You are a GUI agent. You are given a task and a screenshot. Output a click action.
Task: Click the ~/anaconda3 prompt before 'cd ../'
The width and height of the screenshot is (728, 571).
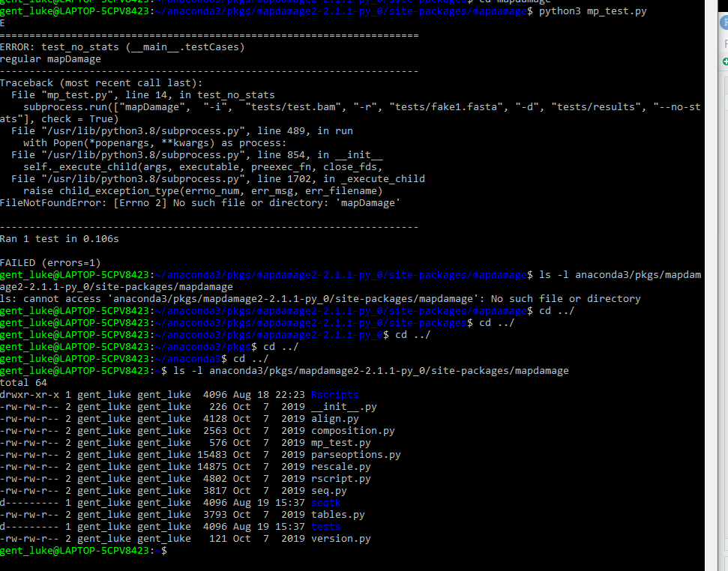pyautogui.click(x=188, y=359)
